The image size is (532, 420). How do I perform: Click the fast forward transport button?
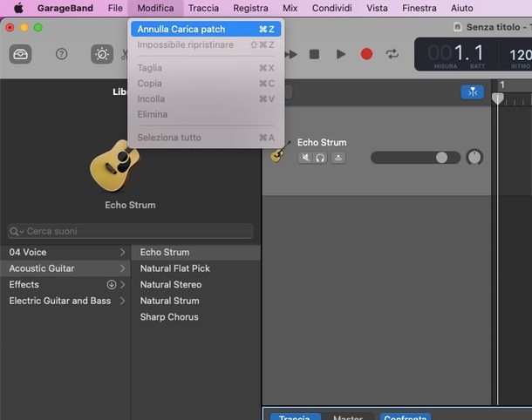291,54
